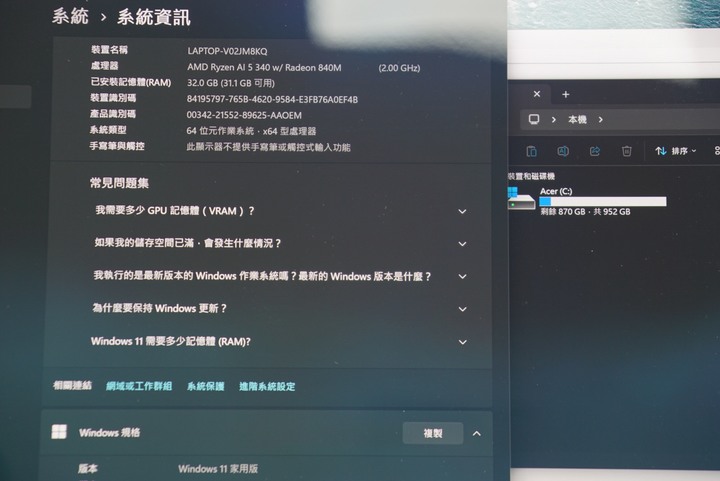Click the Delete trash icon in Explorer
Screen dimensions: 720x481
coord(627,151)
